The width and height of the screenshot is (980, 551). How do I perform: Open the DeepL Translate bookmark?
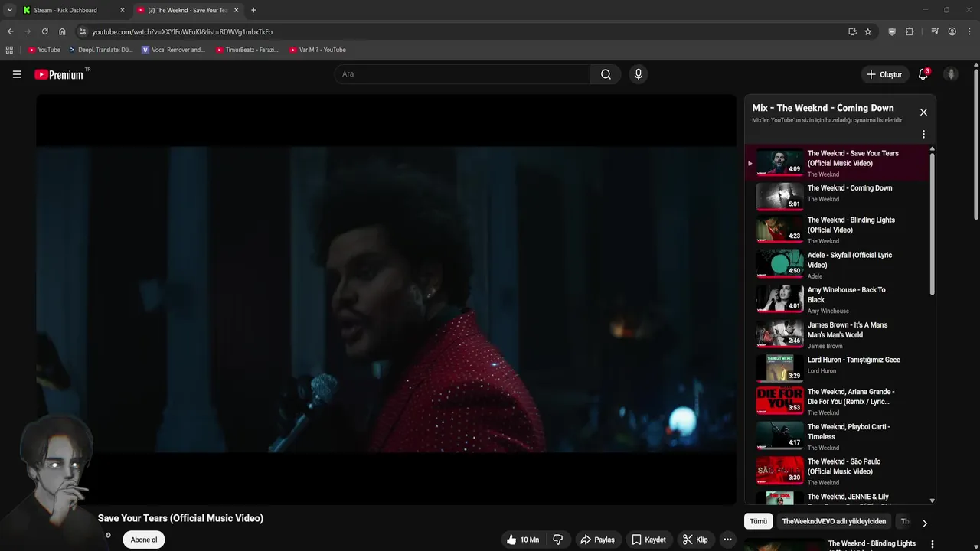pos(100,50)
